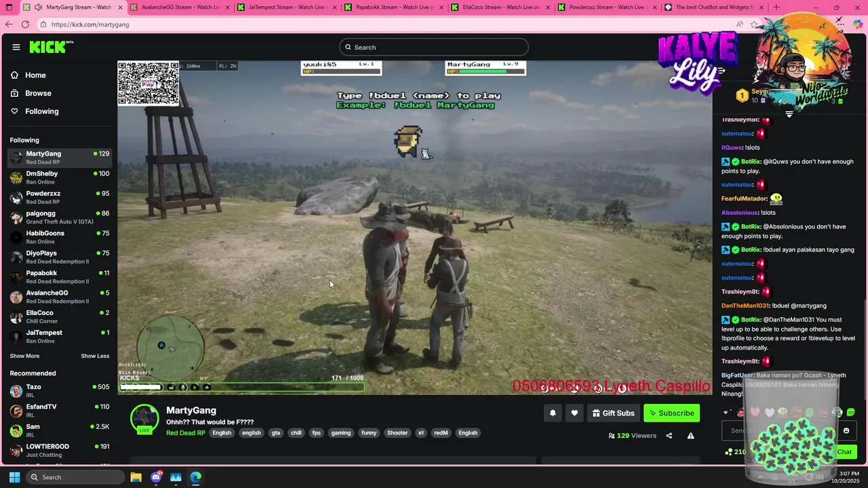This screenshot has height=488, width=868.
Task: Open Red Dead RP category link
Action: pos(185,432)
